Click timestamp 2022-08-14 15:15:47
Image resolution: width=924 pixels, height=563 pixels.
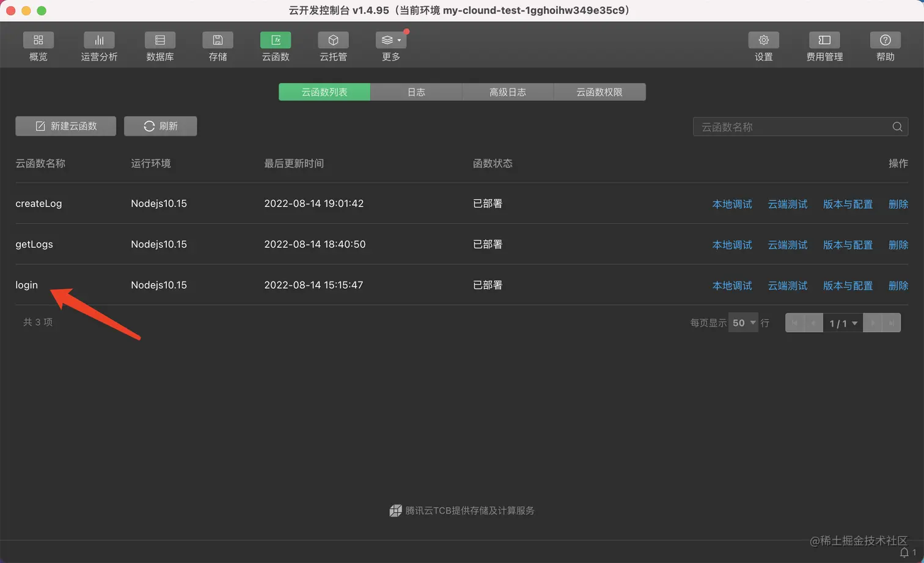click(313, 285)
